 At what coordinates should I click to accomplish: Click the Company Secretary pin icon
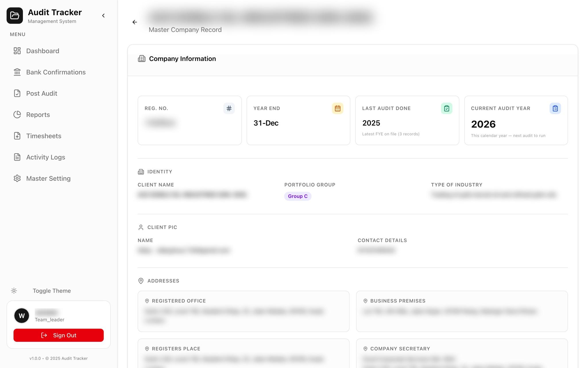(365, 349)
